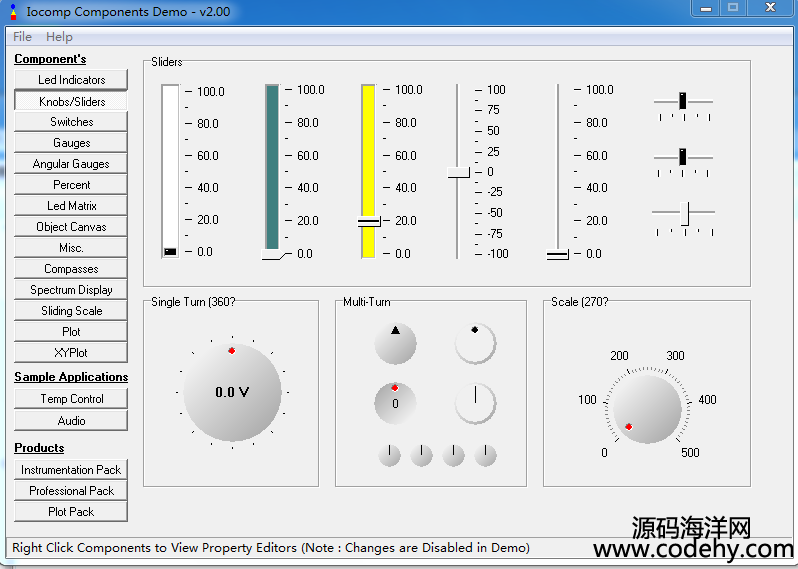Click the 500 label on scale knob
Viewport: 798px width, 569px height.
tap(690, 453)
